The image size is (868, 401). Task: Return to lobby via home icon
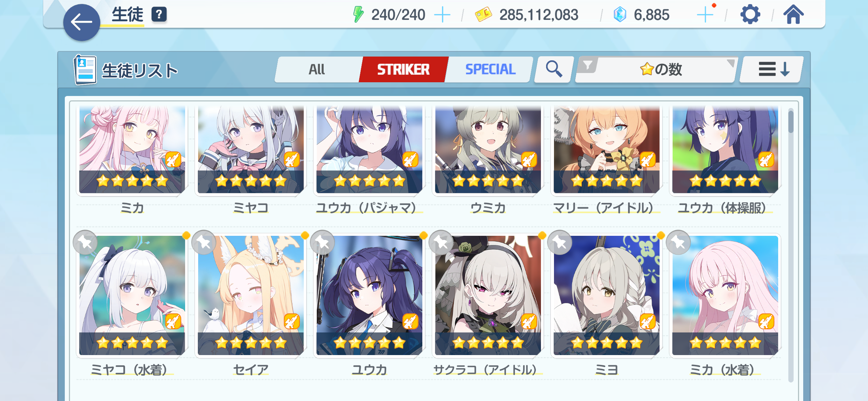(793, 15)
